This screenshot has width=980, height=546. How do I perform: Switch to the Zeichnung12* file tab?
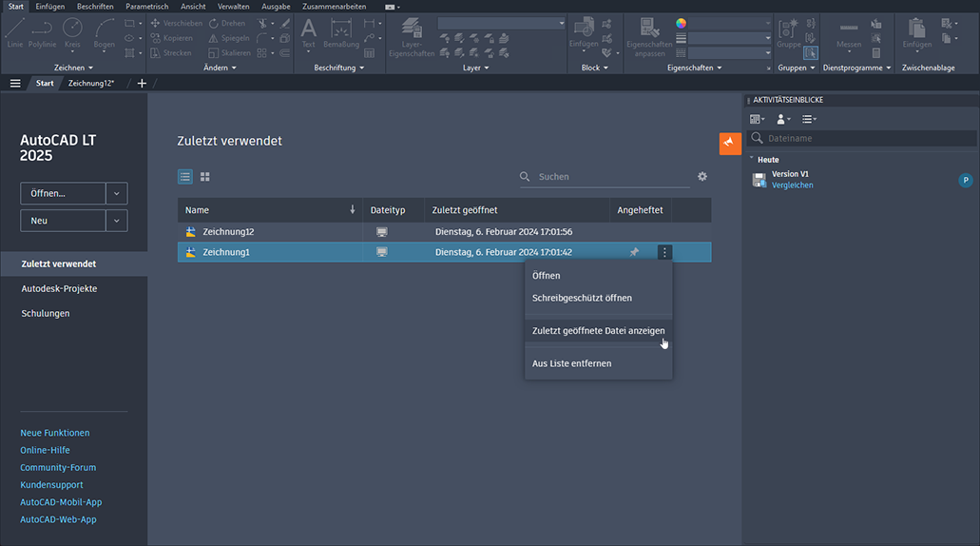tap(91, 83)
